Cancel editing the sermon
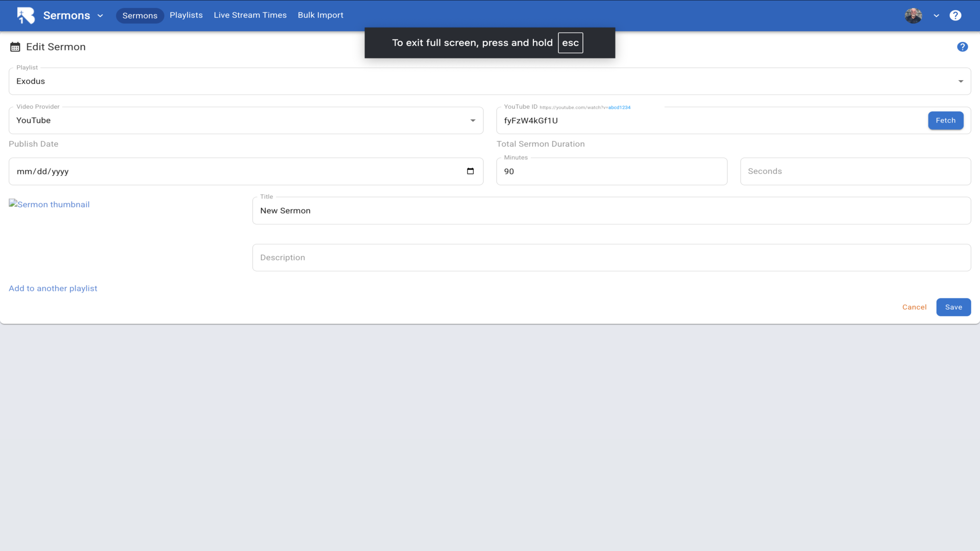The width and height of the screenshot is (980, 551). tap(914, 307)
